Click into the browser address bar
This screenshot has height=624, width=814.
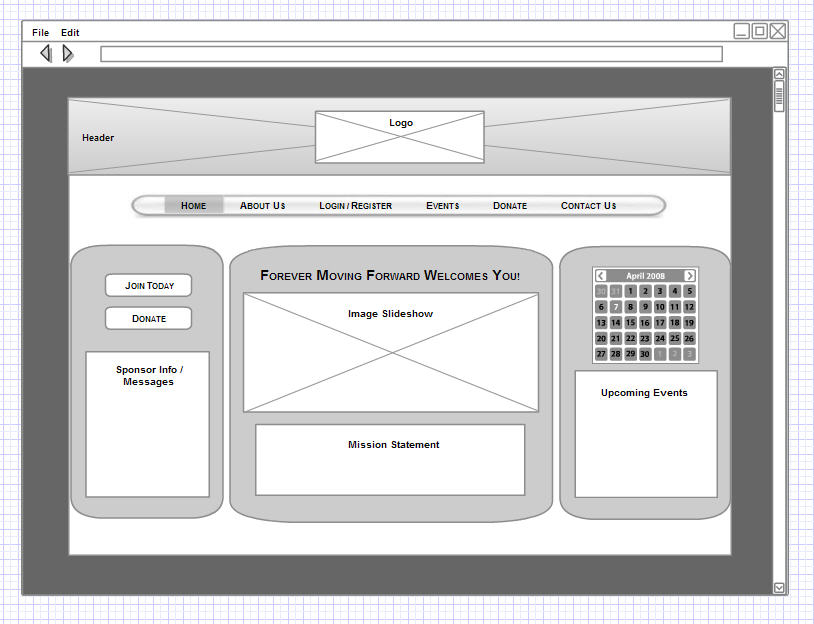pyautogui.click(x=411, y=54)
